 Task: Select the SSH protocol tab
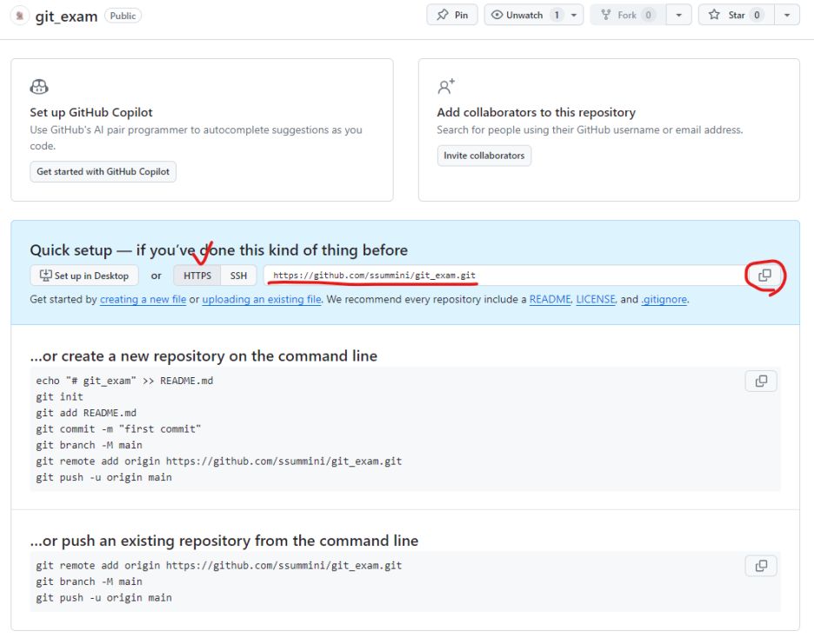(238, 276)
